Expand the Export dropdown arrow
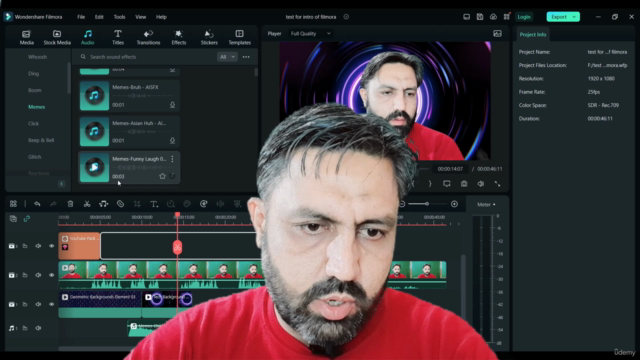This screenshot has height=360, width=640. 575,17
